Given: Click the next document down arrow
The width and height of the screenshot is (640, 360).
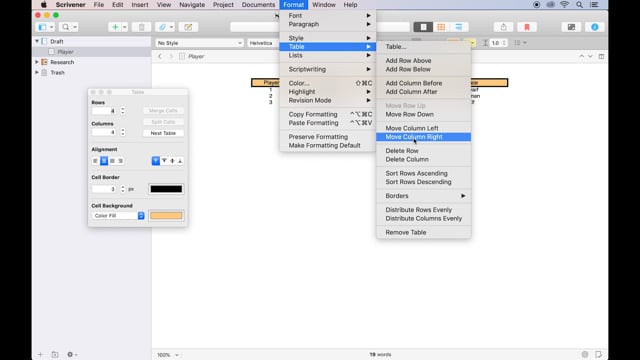Looking at the screenshot, I should [590, 56].
